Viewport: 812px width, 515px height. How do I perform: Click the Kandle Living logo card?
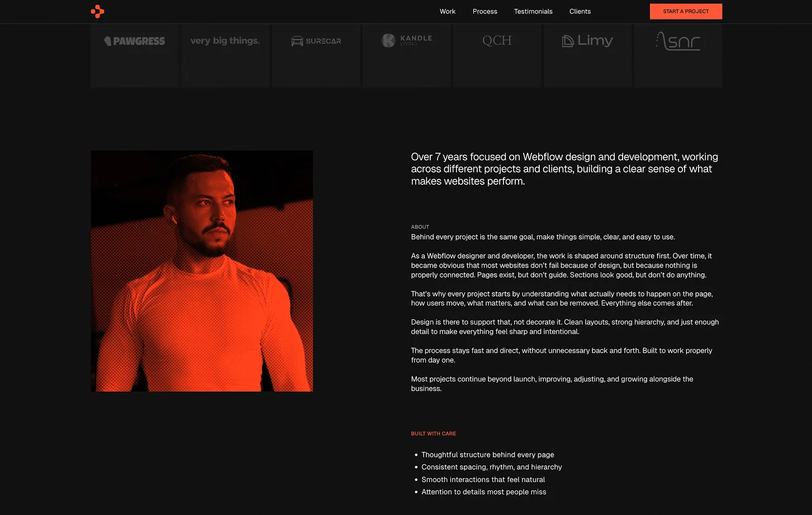click(406, 55)
